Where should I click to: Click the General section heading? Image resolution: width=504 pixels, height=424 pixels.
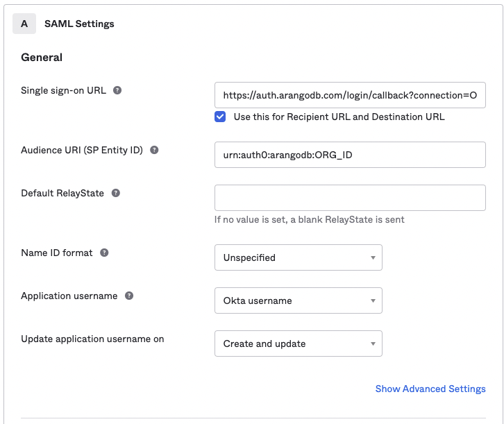pyautogui.click(x=42, y=58)
